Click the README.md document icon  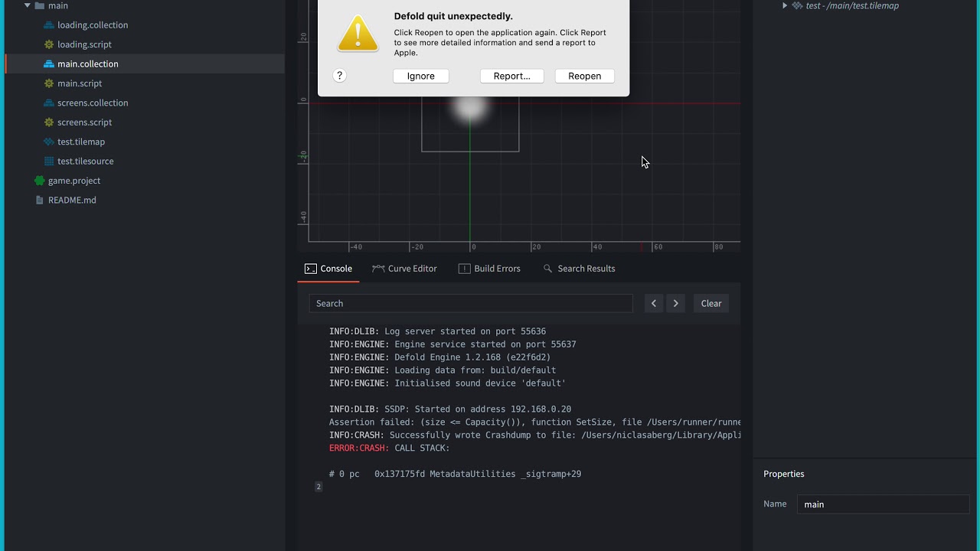pyautogui.click(x=40, y=200)
